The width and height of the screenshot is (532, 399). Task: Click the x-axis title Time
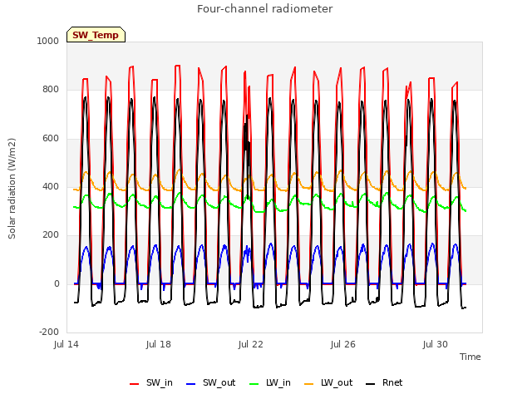[470, 357]
